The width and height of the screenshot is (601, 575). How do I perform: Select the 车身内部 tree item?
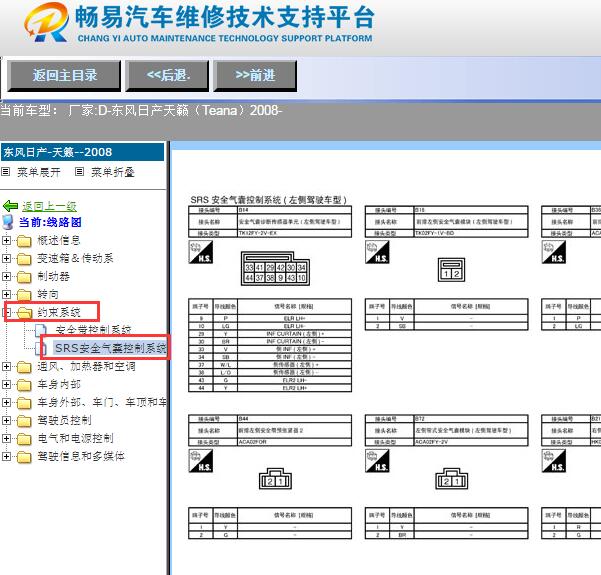click(x=59, y=384)
